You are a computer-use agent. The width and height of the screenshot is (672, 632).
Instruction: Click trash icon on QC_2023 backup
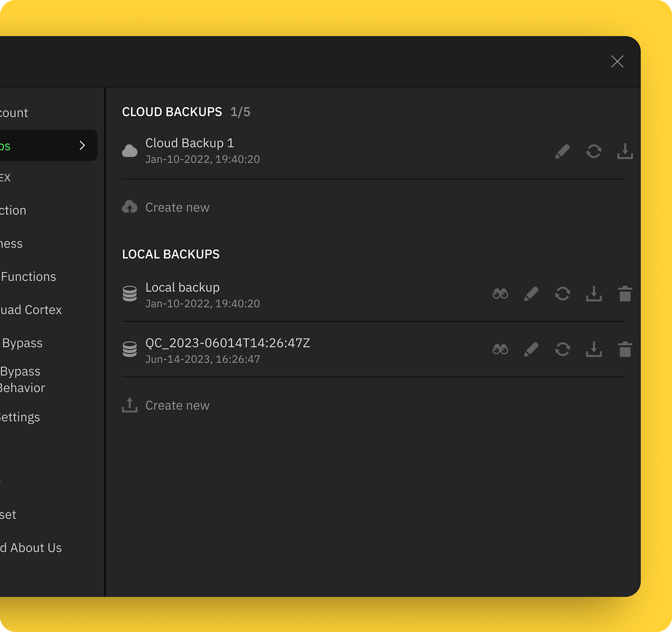[x=625, y=350]
